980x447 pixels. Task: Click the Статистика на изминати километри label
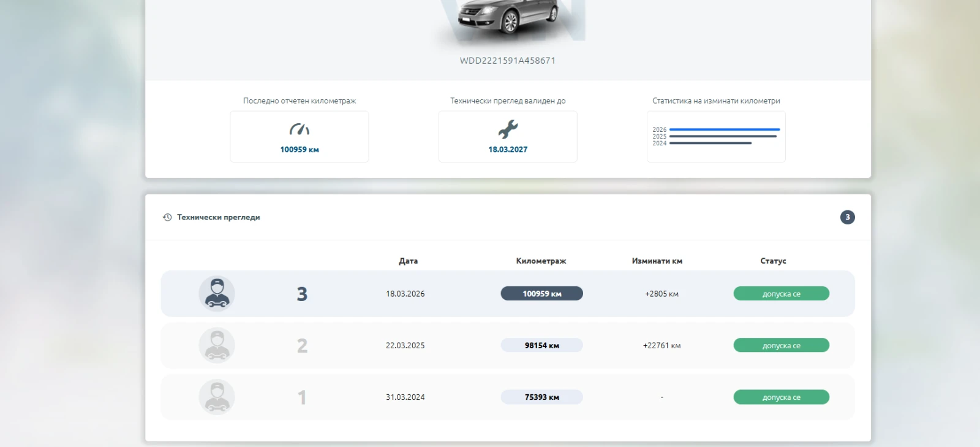tap(716, 101)
